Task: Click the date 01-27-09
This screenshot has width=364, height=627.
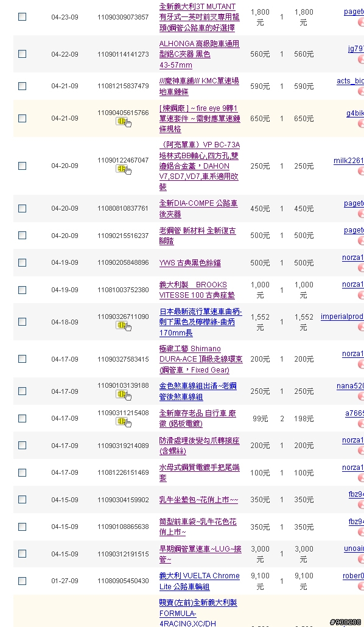Action: [x=65, y=581]
